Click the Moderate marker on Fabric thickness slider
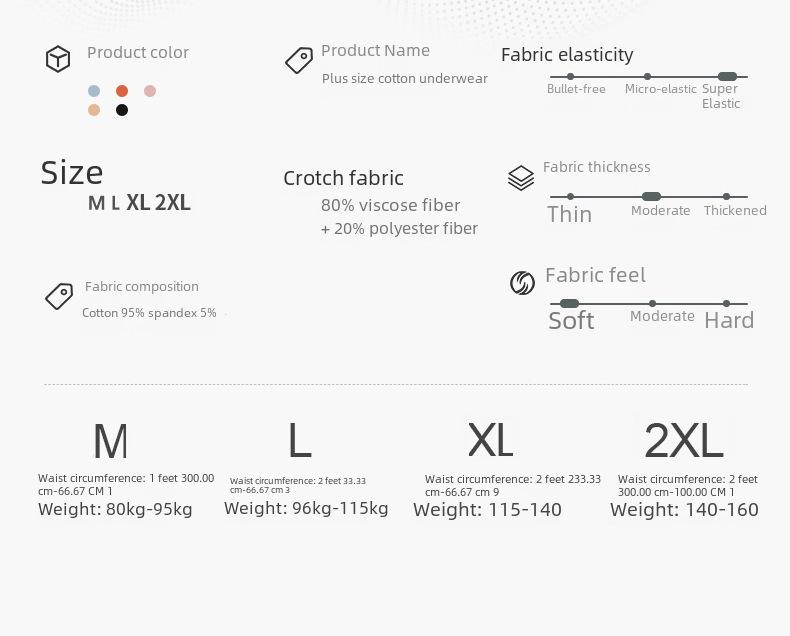Image resolution: width=790 pixels, height=636 pixels. [651, 197]
